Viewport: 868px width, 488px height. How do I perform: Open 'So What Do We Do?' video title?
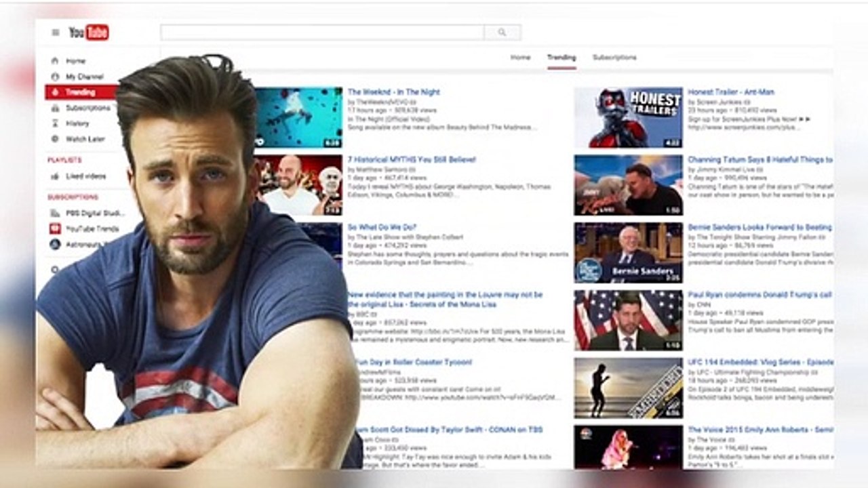(382, 227)
